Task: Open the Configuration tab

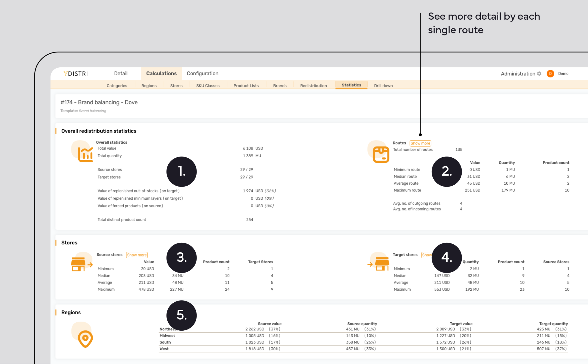Action: click(x=203, y=73)
